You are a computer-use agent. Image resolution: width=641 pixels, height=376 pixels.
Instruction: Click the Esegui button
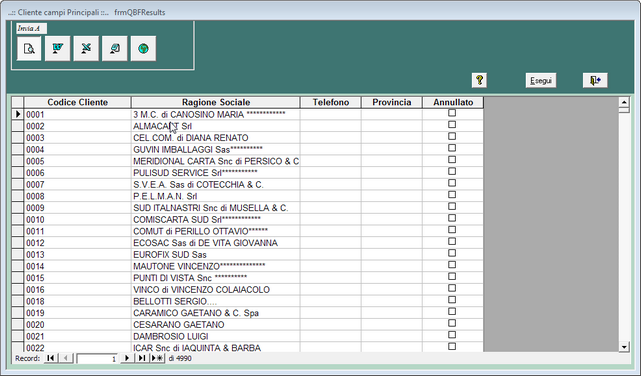click(x=541, y=81)
